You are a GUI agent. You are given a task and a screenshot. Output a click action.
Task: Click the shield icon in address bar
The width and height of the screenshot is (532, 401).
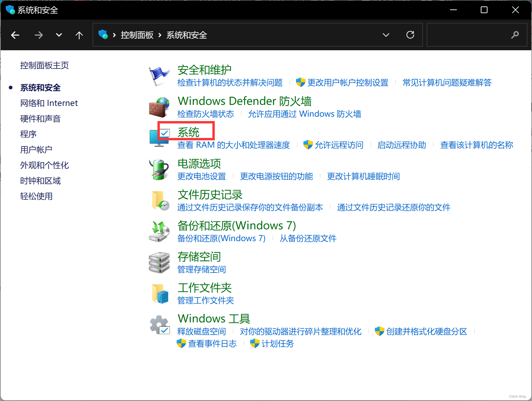[103, 34]
